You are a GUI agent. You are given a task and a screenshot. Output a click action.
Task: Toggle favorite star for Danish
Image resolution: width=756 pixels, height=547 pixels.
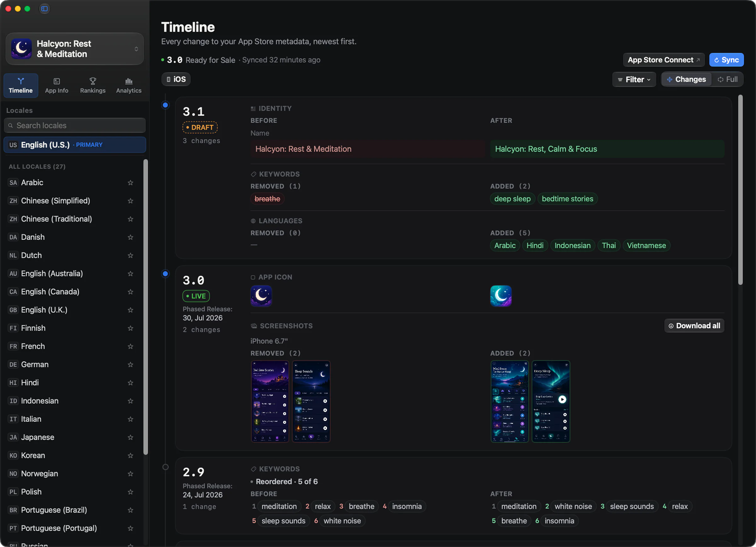click(130, 237)
